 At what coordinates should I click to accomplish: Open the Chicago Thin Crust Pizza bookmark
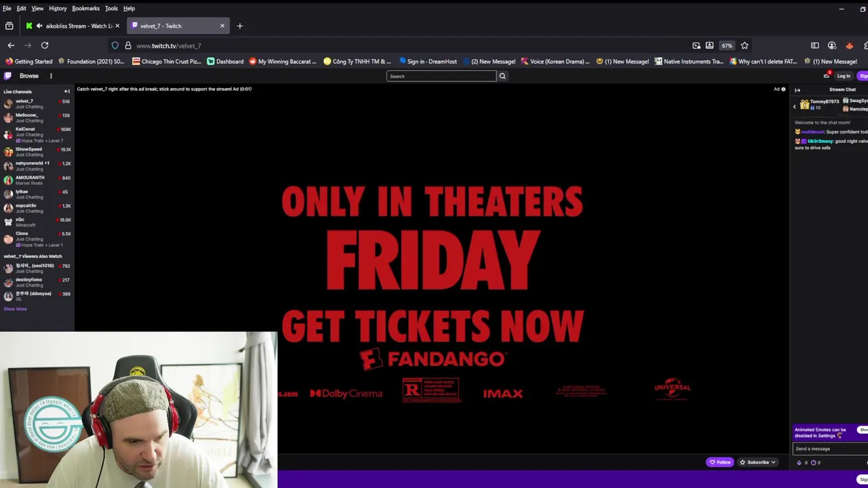[x=167, y=62]
